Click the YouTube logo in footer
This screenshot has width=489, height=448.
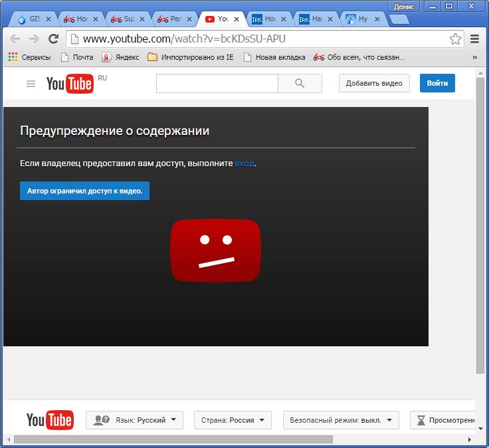coord(50,419)
